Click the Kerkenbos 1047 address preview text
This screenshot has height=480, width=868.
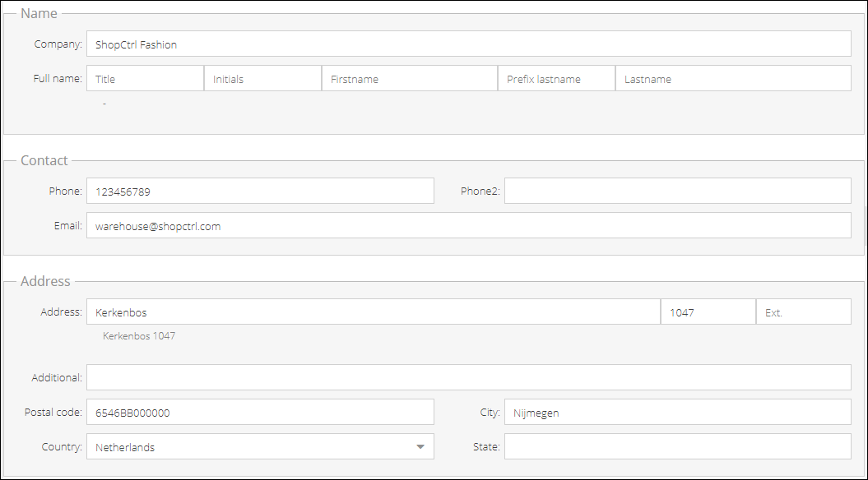click(139, 335)
